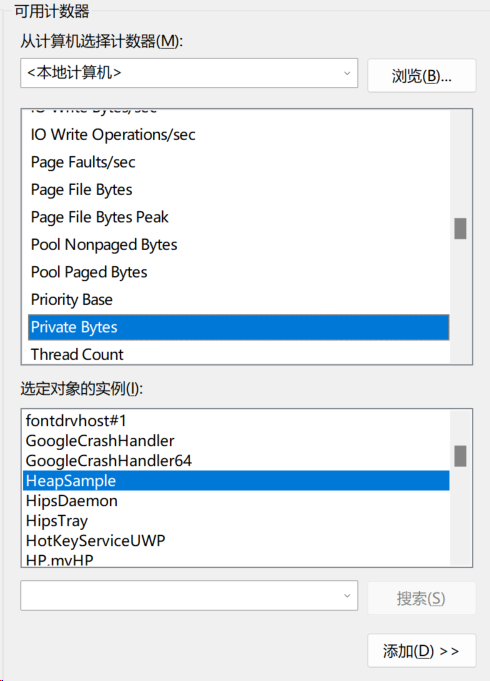This screenshot has height=681, width=490.
Task: Click the 浏览(B)... browse button
Action: click(421, 76)
